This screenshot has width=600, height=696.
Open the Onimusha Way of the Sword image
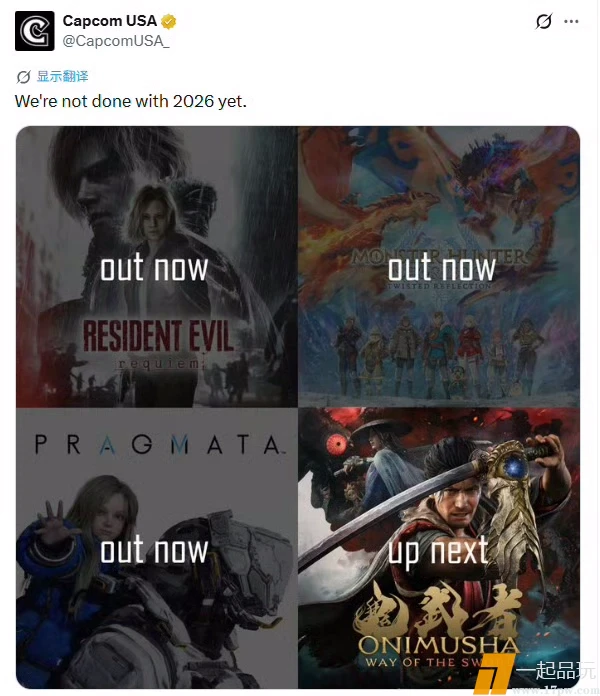pyautogui.click(x=439, y=548)
